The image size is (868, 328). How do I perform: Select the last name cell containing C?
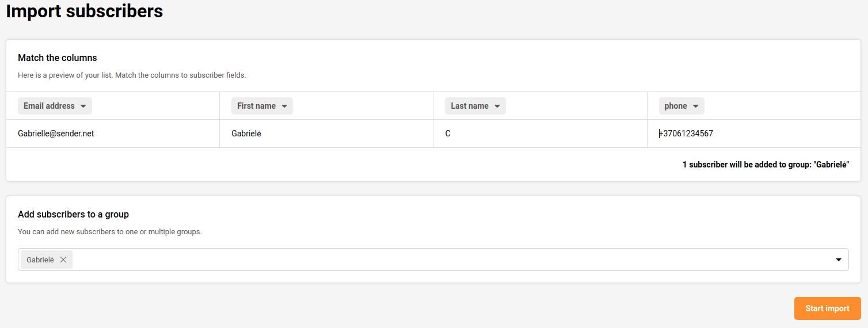point(448,134)
